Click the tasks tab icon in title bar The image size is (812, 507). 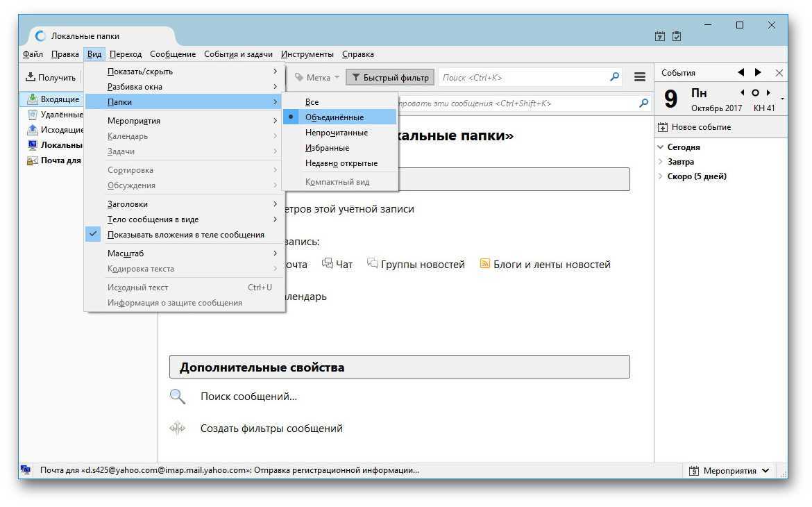point(677,36)
